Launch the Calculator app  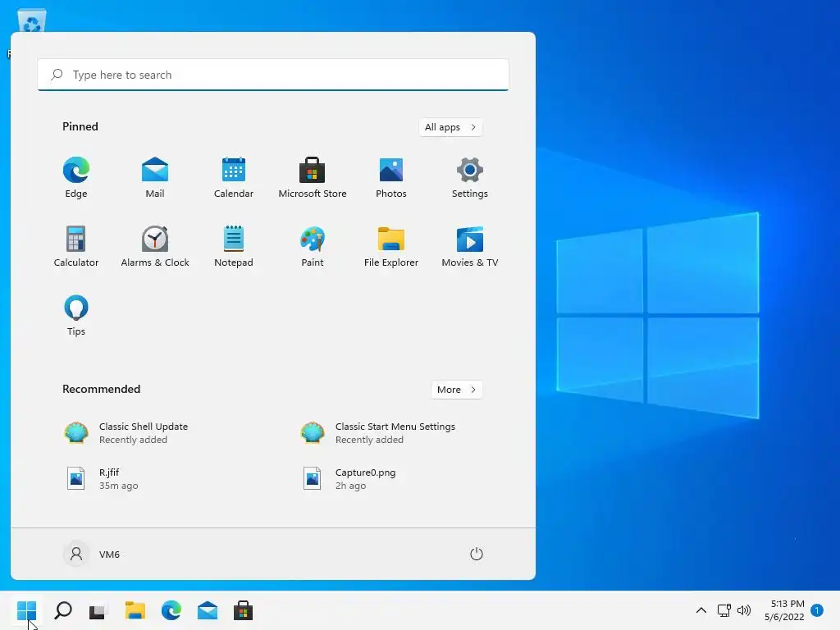click(76, 247)
